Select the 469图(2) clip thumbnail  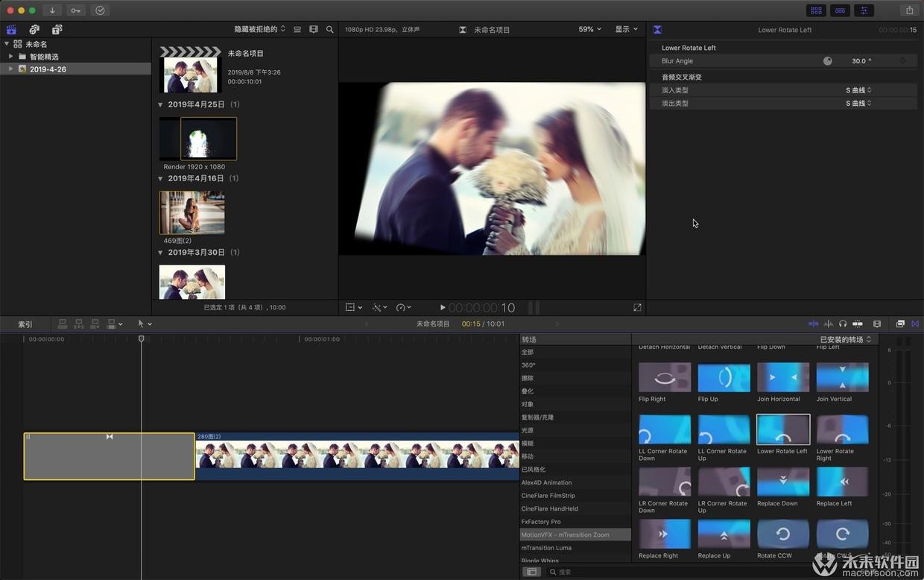pos(192,212)
